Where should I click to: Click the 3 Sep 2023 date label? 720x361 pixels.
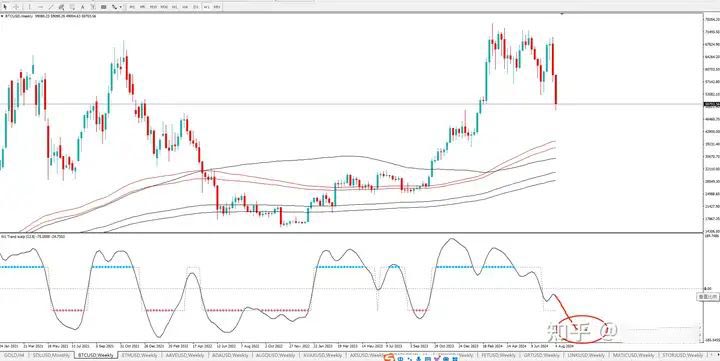pos(420,345)
